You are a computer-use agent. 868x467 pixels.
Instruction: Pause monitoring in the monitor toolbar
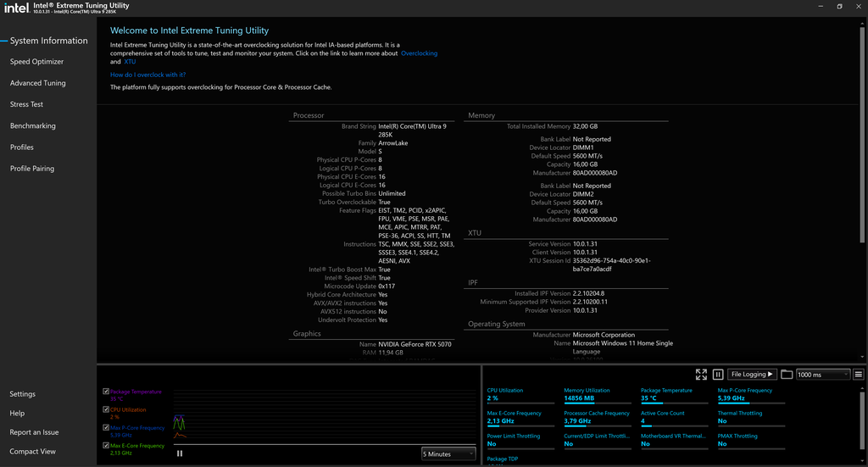(717, 375)
